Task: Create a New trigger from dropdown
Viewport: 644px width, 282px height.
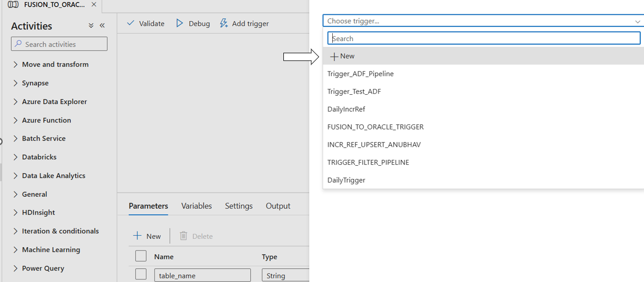Action: coord(483,56)
